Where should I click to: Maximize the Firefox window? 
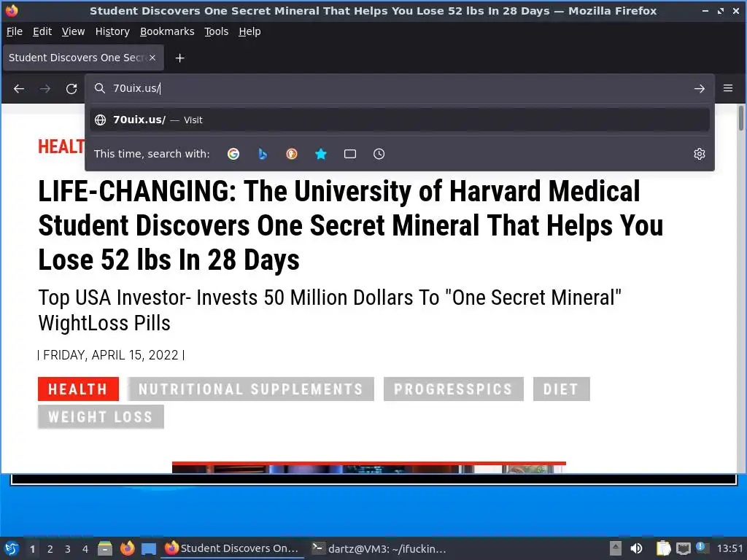click(x=720, y=10)
